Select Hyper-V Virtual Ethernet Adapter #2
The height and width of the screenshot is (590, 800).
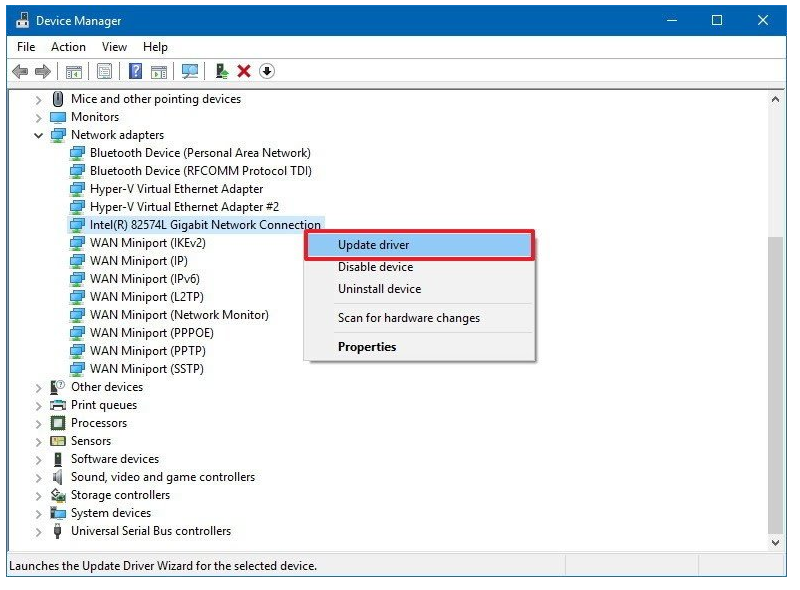184,207
